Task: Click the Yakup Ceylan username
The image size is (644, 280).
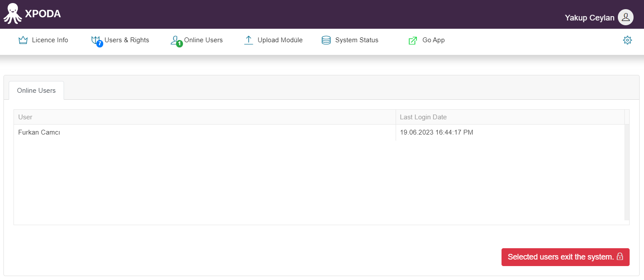Action: pyautogui.click(x=590, y=18)
